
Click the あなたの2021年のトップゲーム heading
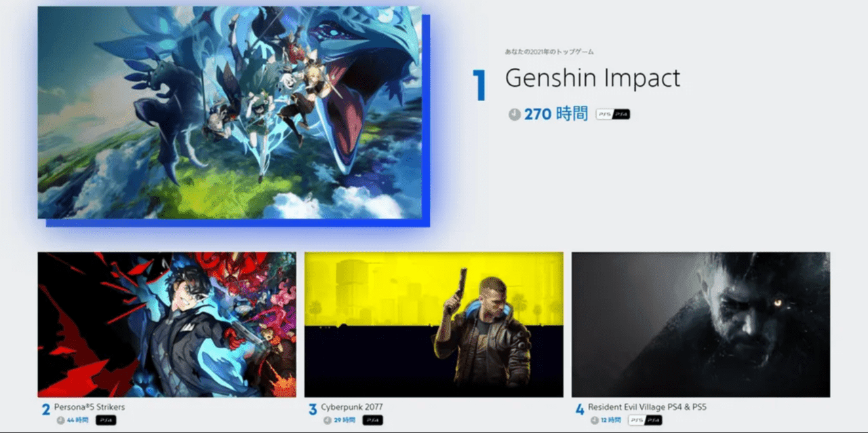pos(549,52)
